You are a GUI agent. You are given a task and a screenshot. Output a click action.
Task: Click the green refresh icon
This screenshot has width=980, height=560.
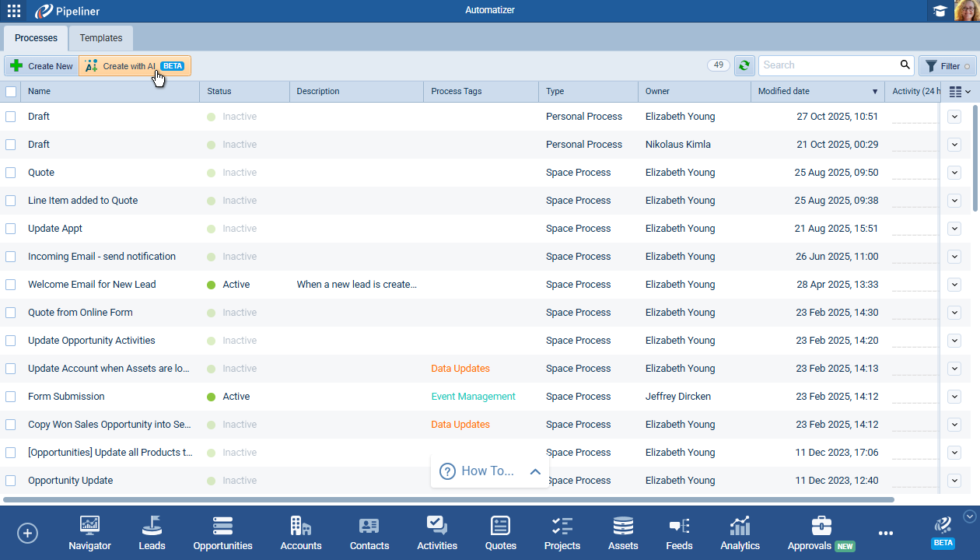click(x=744, y=66)
